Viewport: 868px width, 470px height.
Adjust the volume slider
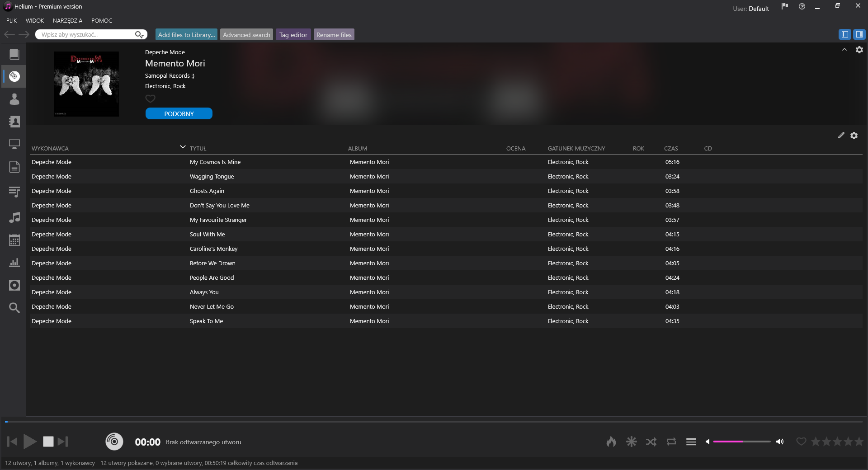point(741,442)
